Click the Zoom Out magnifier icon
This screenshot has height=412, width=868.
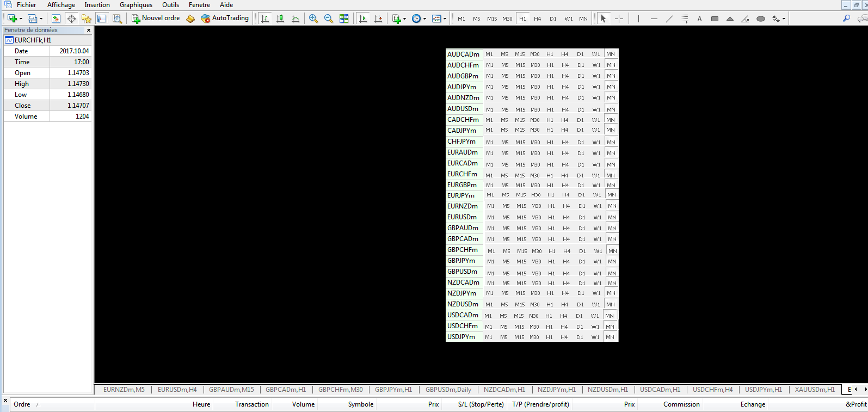(x=329, y=19)
